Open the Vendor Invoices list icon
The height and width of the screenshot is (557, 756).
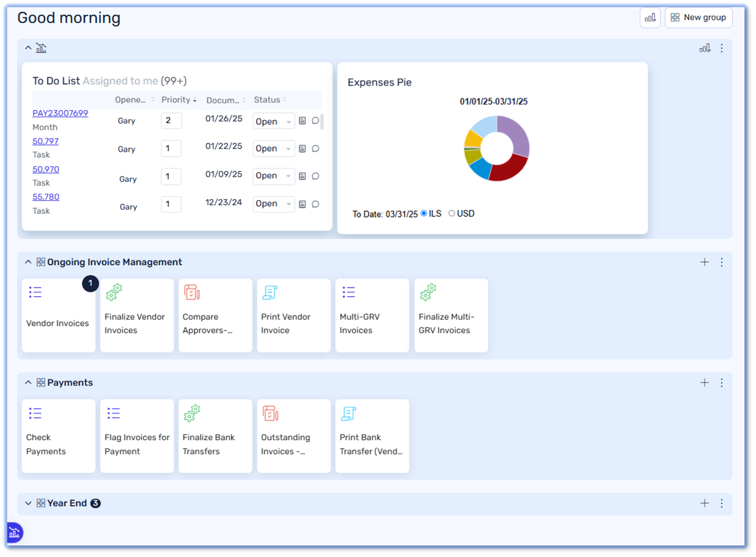point(35,292)
